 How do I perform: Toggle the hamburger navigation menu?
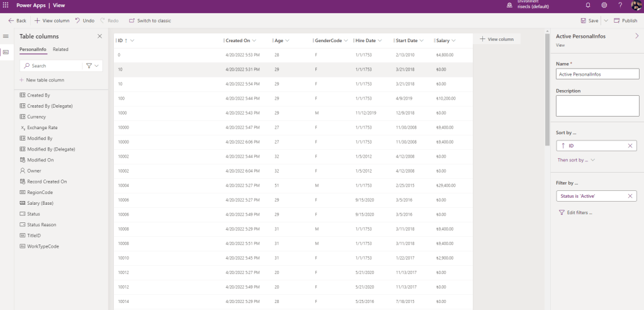pyautogui.click(x=6, y=37)
